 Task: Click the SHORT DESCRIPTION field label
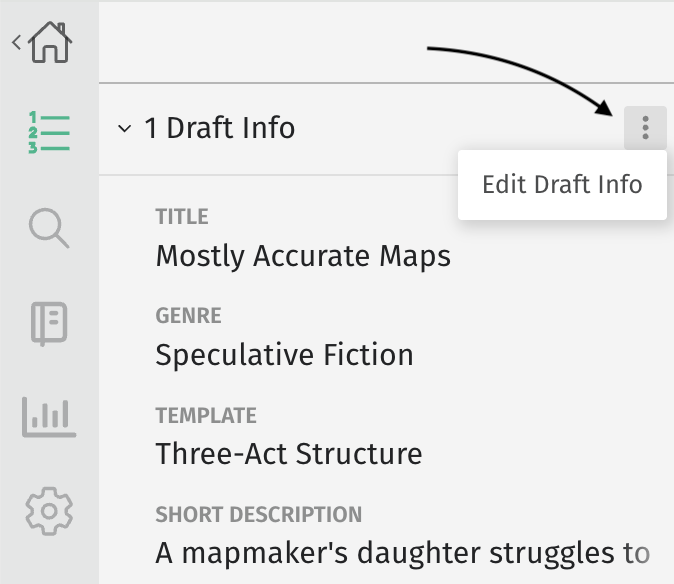[x=258, y=514]
